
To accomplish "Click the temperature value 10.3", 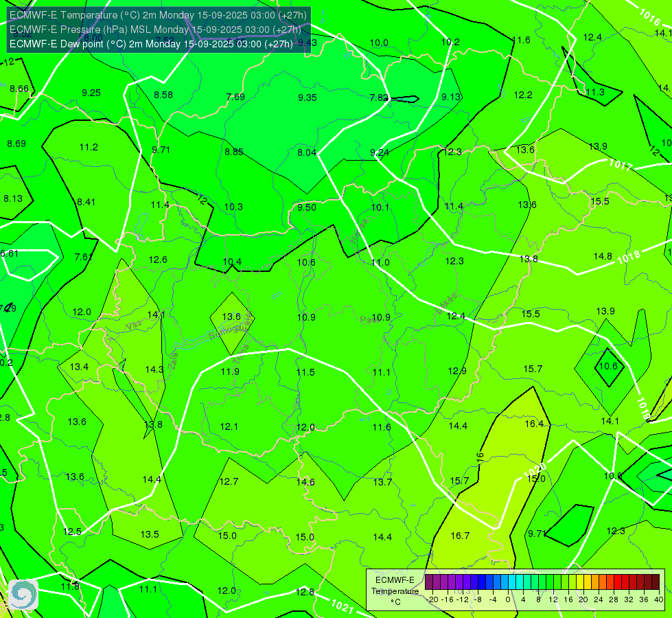I will [x=233, y=207].
